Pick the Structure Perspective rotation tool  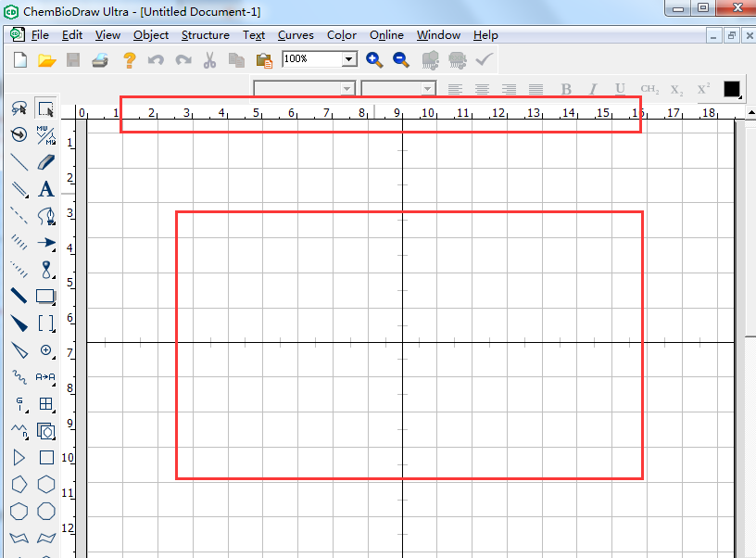[19, 134]
